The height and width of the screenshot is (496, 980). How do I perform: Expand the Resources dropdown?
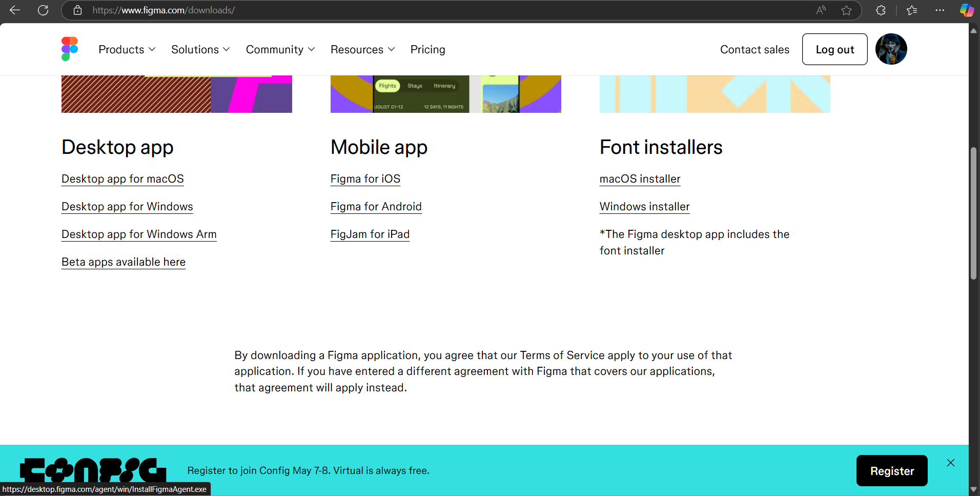point(362,50)
